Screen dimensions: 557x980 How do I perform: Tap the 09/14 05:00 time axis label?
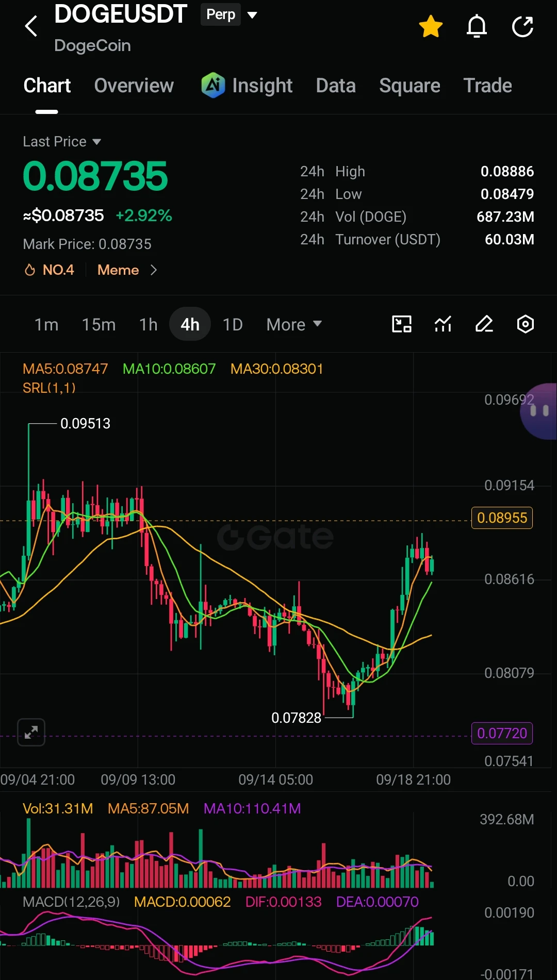click(276, 779)
